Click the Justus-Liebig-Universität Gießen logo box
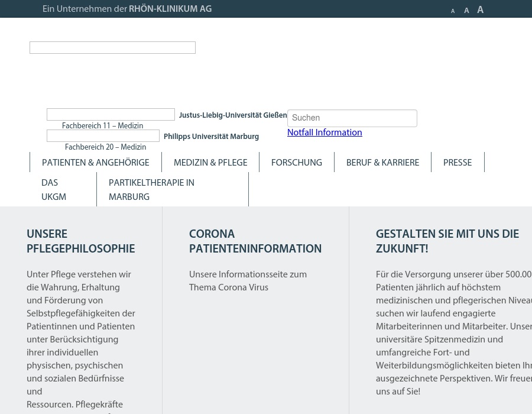This screenshot has height=414, width=532. click(x=111, y=115)
